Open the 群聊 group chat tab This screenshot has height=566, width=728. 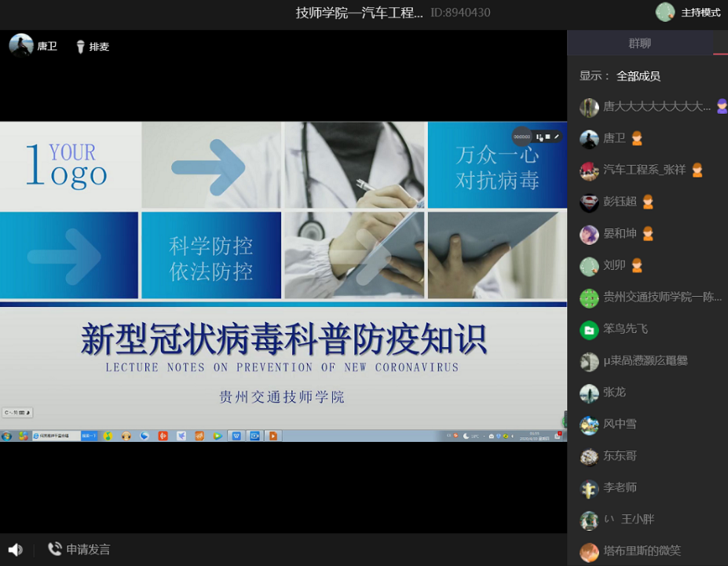(x=639, y=43)
